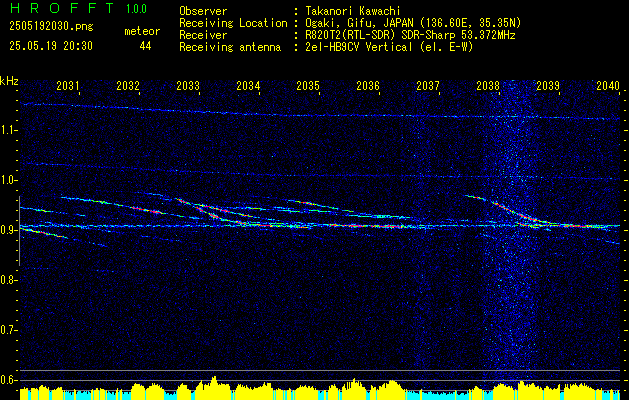Click the 2031 time marker
Image resolution: width=629 pixels, height=400 pixels.
67,85
